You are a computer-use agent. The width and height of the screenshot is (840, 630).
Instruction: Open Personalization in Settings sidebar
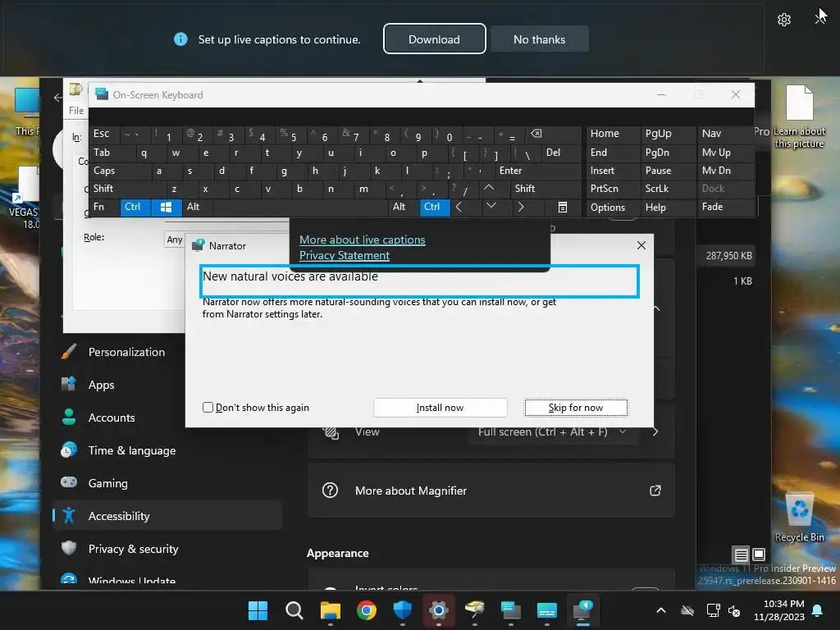pos(126,352)
